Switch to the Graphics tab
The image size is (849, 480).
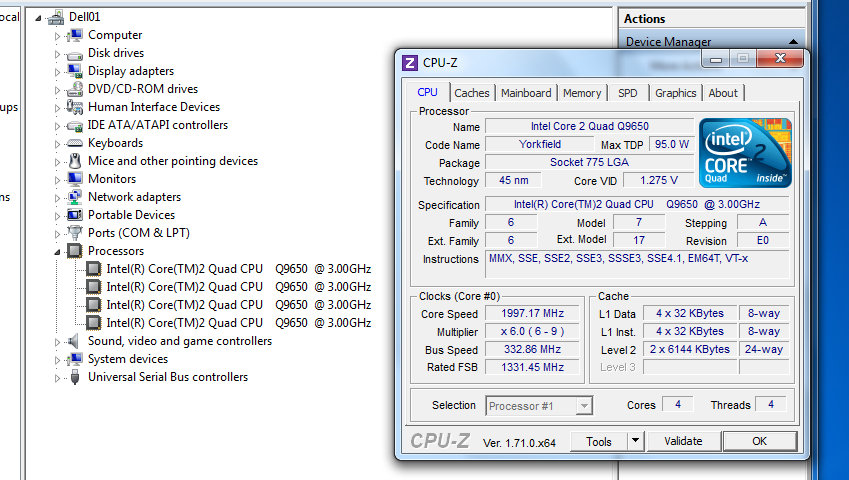(676, 93)
